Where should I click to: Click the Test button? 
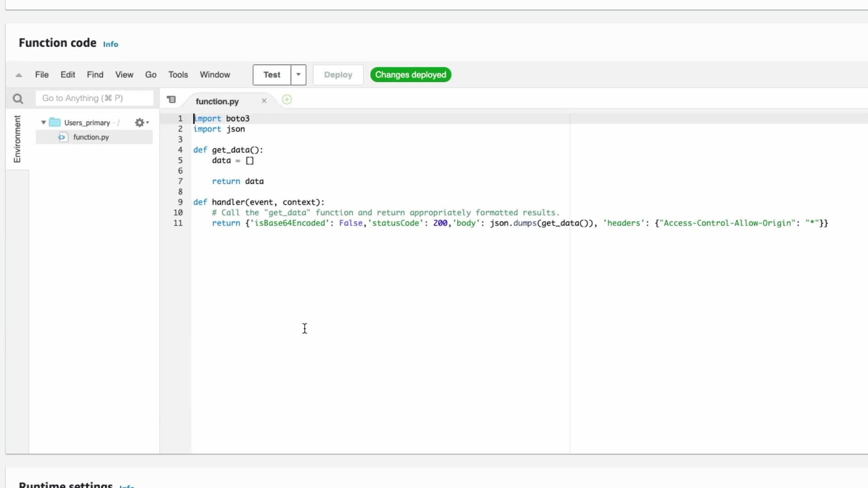pos(272,75)
